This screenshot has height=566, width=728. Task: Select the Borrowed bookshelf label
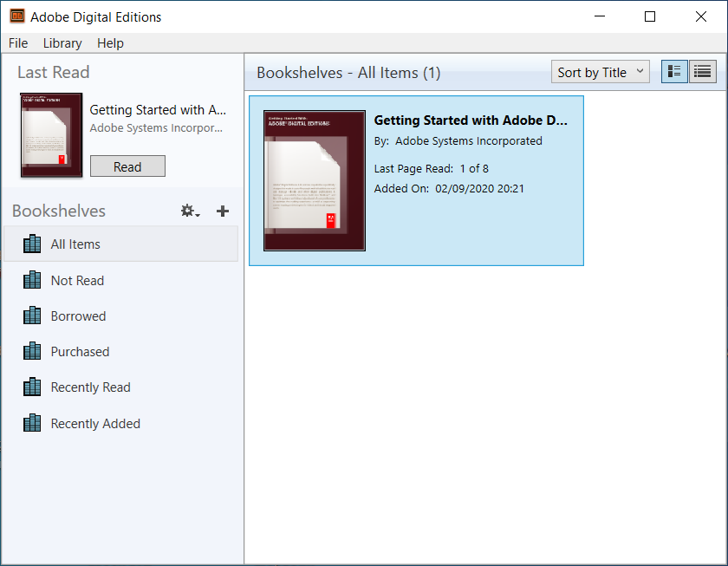coord(78,316)
